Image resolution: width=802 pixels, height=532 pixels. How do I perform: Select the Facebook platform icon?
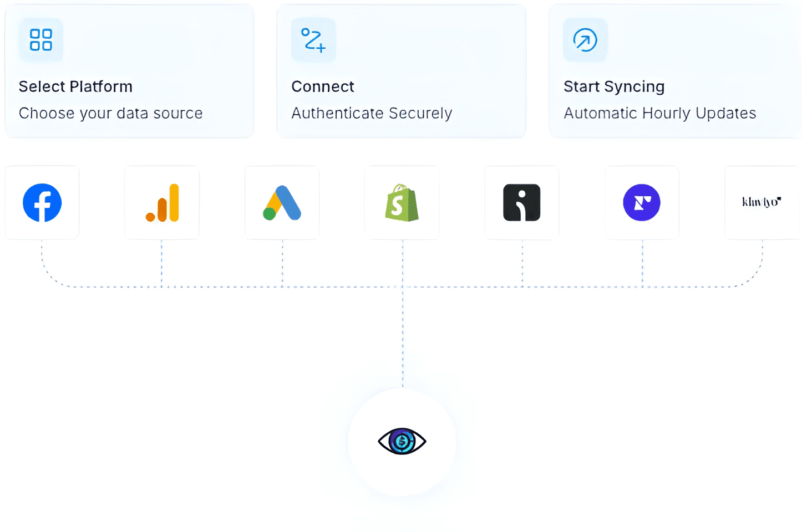point(42,203)
